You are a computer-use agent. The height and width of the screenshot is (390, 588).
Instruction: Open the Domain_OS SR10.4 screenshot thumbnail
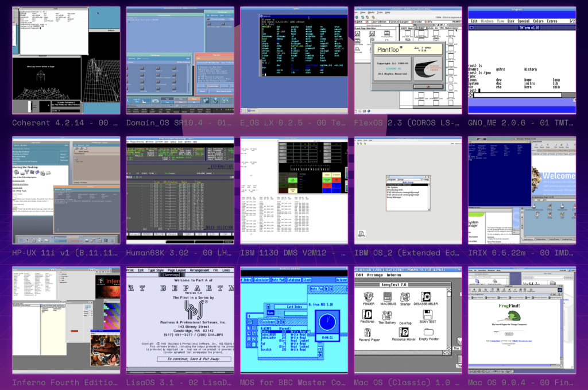pos(180,60)
